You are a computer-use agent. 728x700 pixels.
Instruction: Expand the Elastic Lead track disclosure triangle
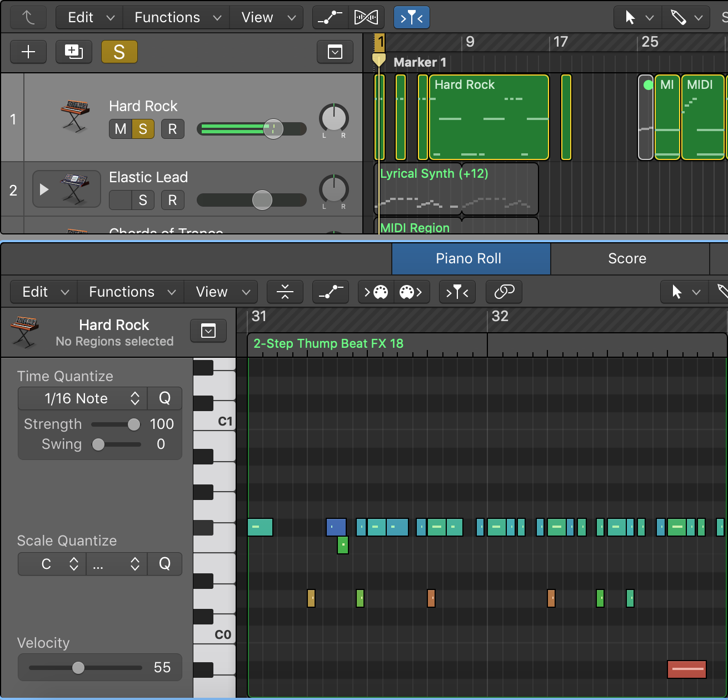click(x=44, y=189)
